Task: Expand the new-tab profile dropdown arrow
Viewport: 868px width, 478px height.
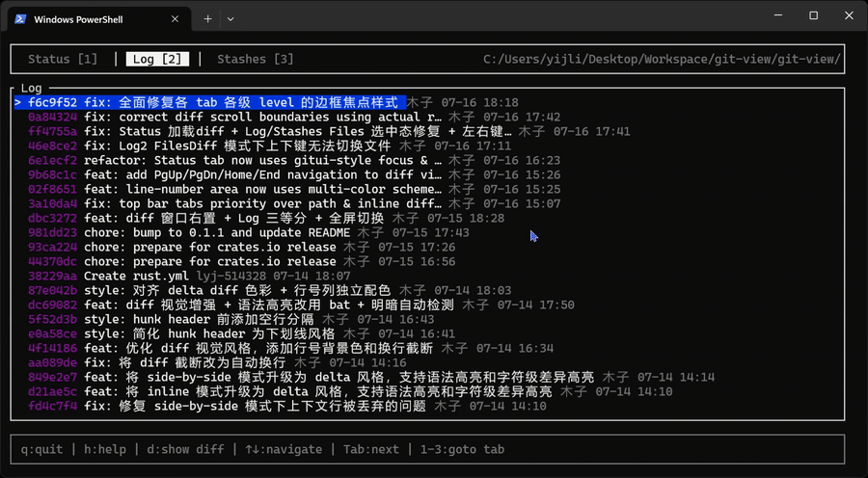Action: [x=231, y=19]
